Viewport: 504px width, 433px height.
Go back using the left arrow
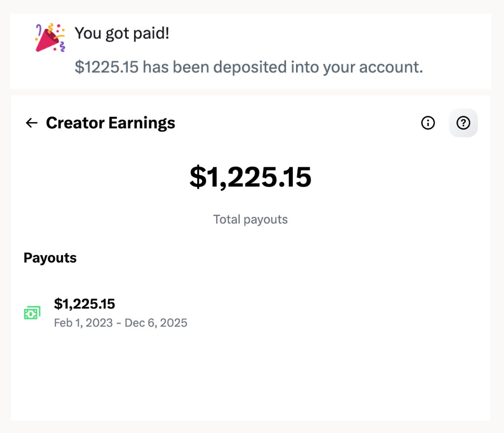click(31, 123)
